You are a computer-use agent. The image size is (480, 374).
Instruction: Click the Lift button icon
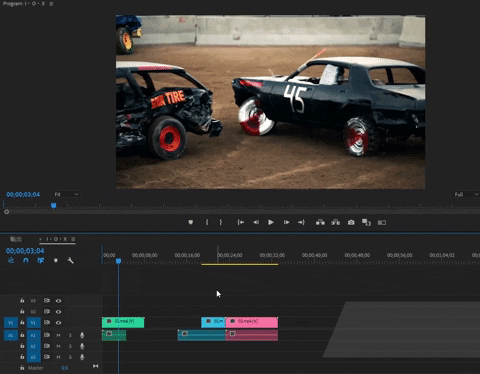tap(320, 222)
